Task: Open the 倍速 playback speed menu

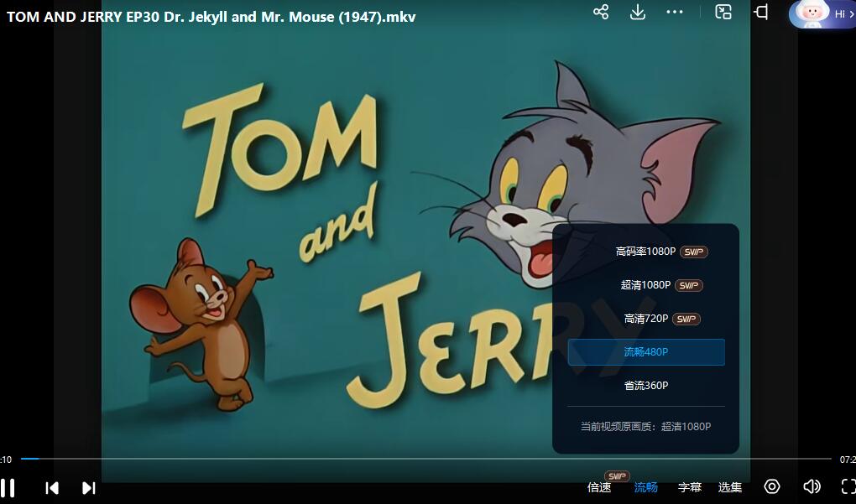Action: (599, 487)
